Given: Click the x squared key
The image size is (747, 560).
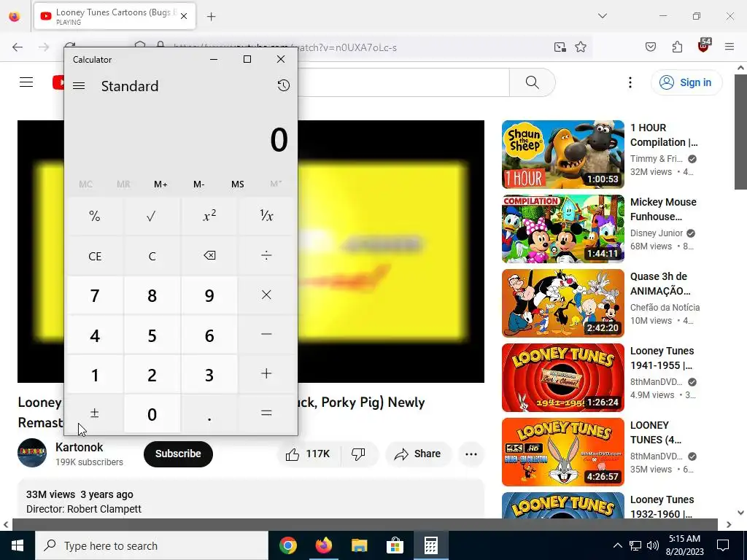Looking at the screenshot, I should [x=209, y=216].
